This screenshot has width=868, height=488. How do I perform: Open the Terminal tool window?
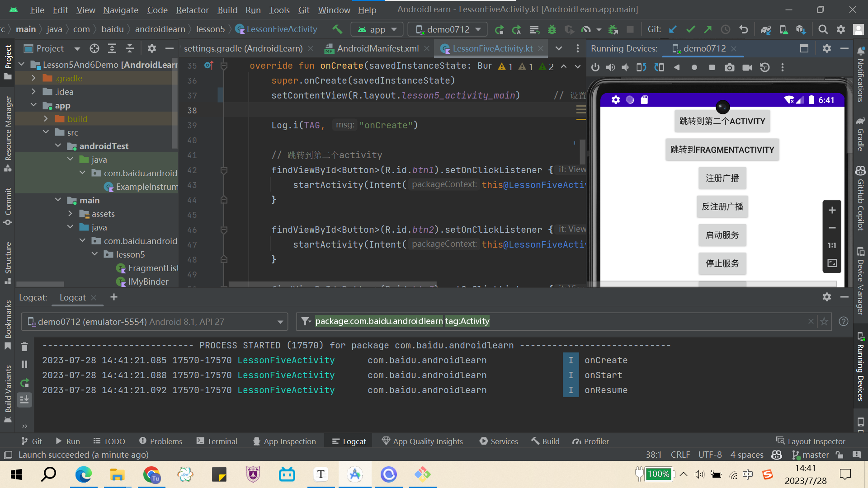(217, 441)
